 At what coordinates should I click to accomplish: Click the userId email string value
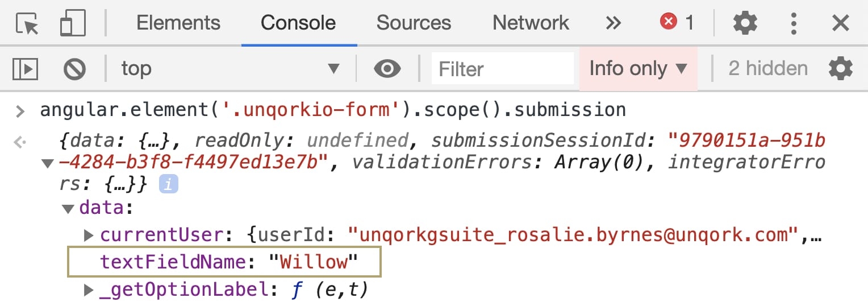click(x=573, y=234)
